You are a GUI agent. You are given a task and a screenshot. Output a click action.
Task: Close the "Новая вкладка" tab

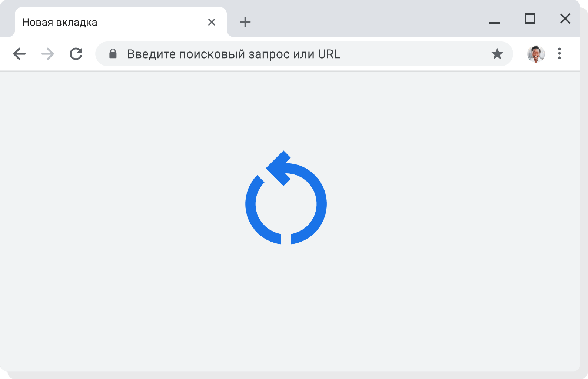[x=212, y=22]
